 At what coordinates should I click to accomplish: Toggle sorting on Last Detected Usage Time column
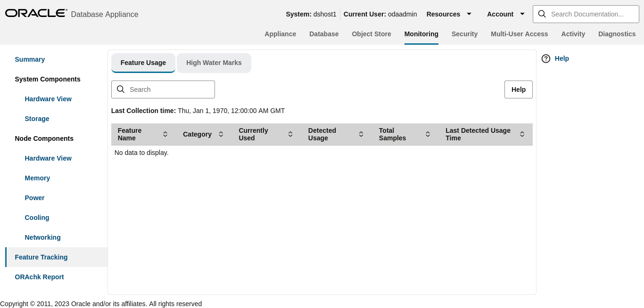[x=522, y=134]
